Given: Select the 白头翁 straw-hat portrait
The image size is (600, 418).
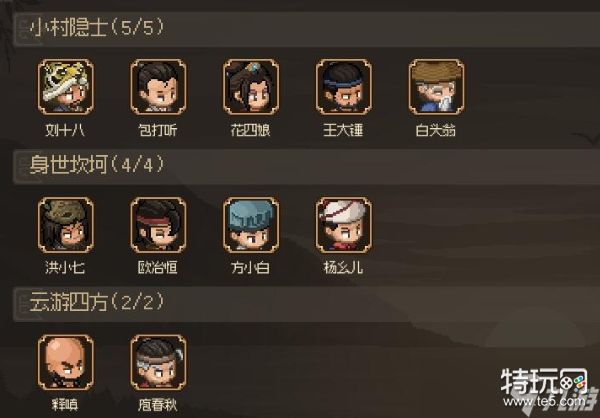Looking at the screenshot, I should click(x=436, y=87).
